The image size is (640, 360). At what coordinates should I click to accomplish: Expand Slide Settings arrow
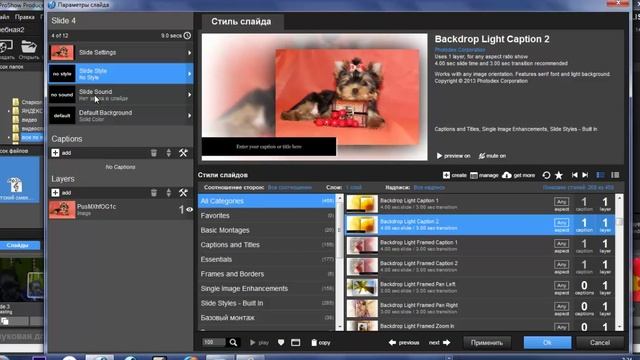pos(189,53)
